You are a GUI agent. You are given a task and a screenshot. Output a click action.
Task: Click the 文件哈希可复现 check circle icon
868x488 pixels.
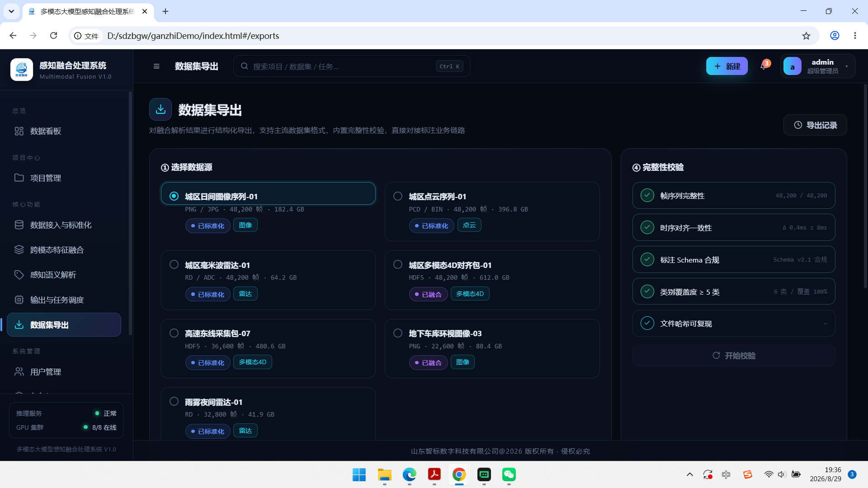647,323
